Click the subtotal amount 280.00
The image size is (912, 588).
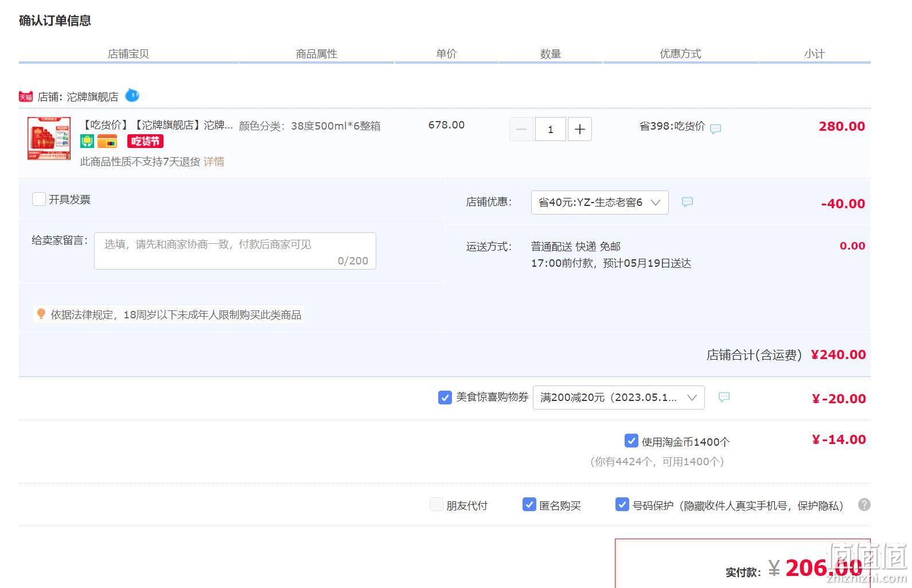click(x=841, y=126)
